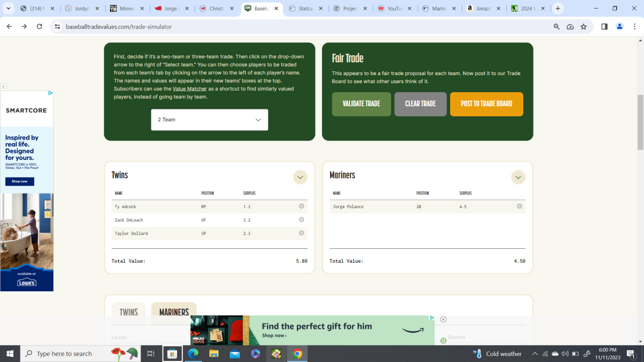
Task: Open the Windows Start menu
Action: click(10, 353)
